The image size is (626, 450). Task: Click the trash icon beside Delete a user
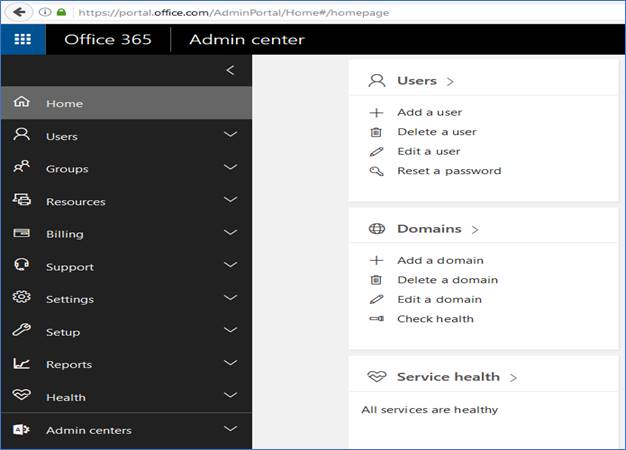pos(376,132)
